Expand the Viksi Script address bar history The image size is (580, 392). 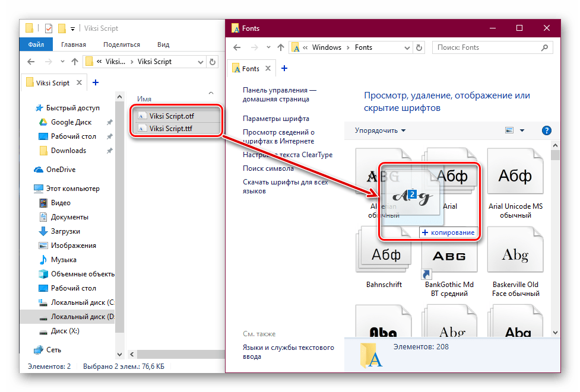click(199, 62)
